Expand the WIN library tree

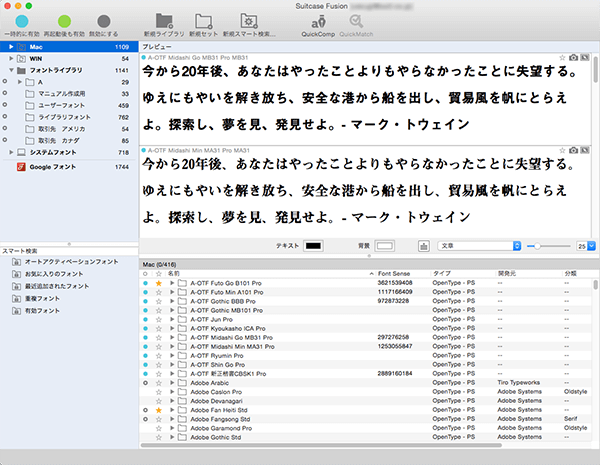point(11,59)
